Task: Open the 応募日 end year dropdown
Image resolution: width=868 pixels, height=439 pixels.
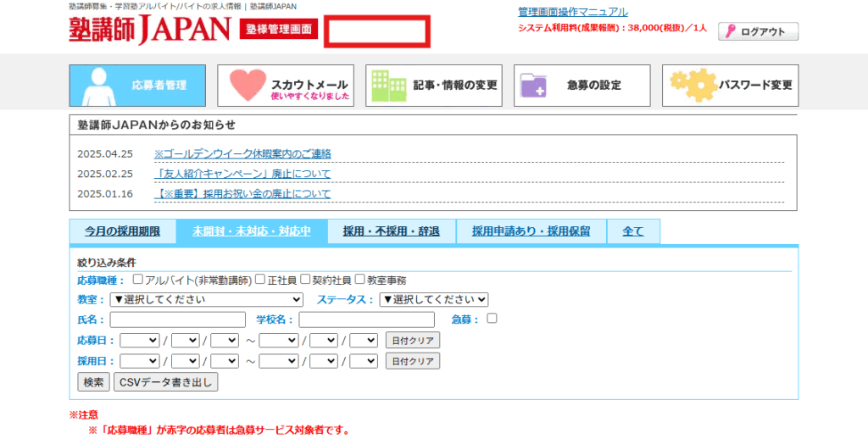Action: (x=278, y=340)
